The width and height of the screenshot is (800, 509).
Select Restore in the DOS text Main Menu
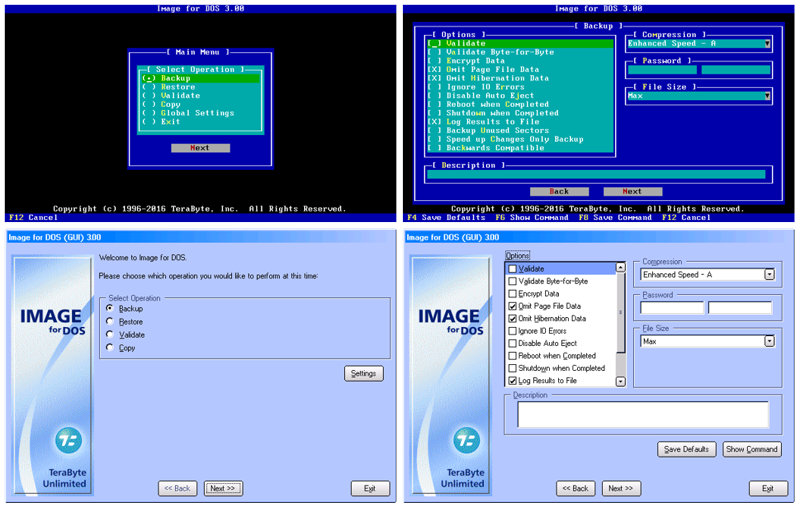tap(200, 87)
